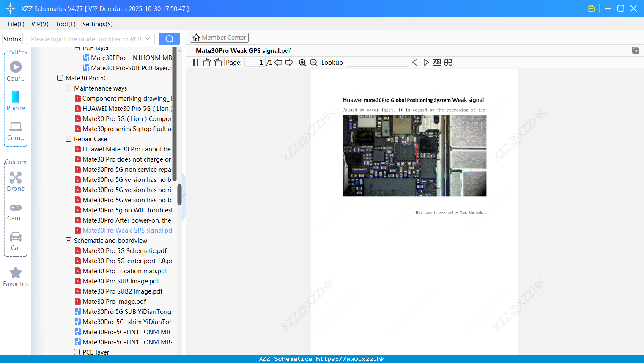
Task: Zoom in on the PDF
Action: 302,63
